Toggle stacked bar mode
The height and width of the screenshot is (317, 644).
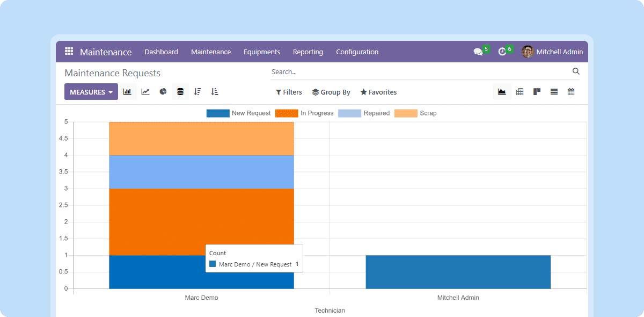(180, 92)
